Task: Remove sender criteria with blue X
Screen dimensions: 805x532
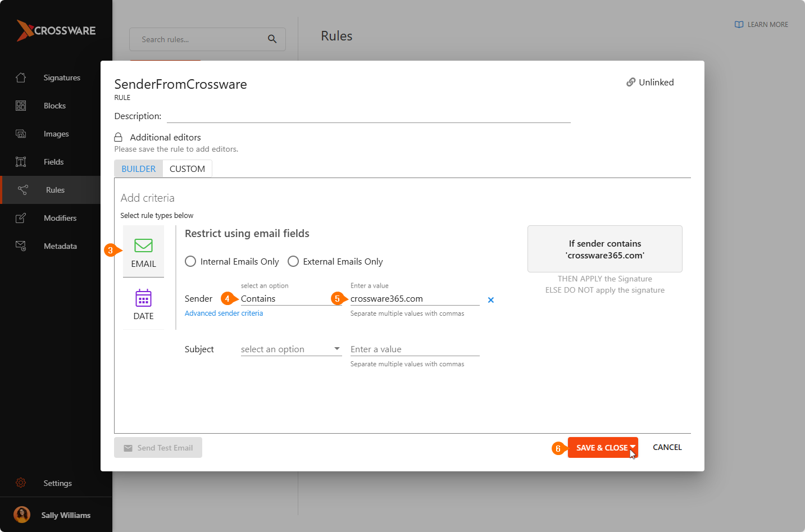Action: 490,300
